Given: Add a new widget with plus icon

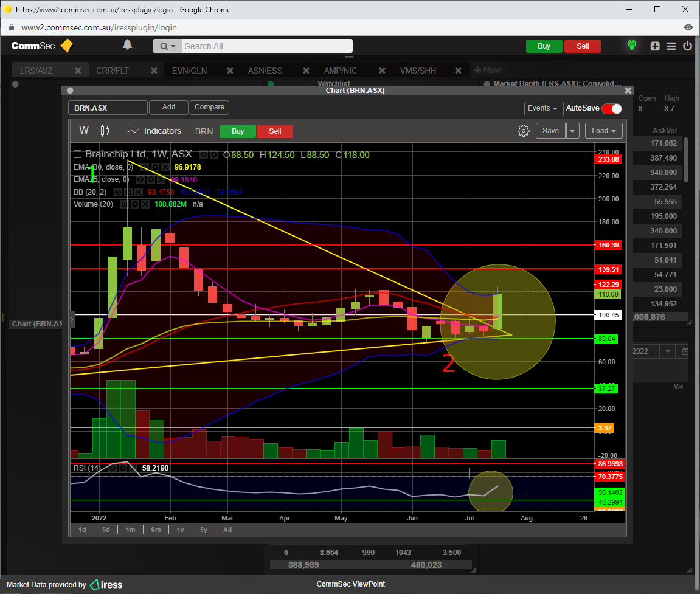Looking at the screenshot, I should click(654, 46).
